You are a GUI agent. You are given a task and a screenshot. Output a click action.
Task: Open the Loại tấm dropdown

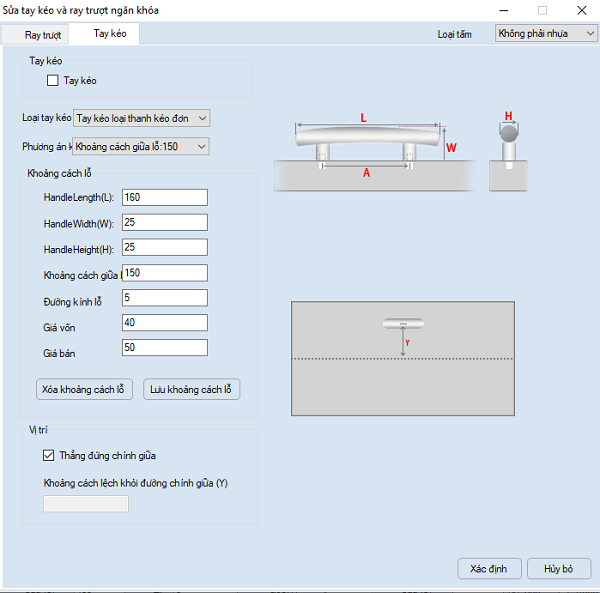[x=546, y=33]
